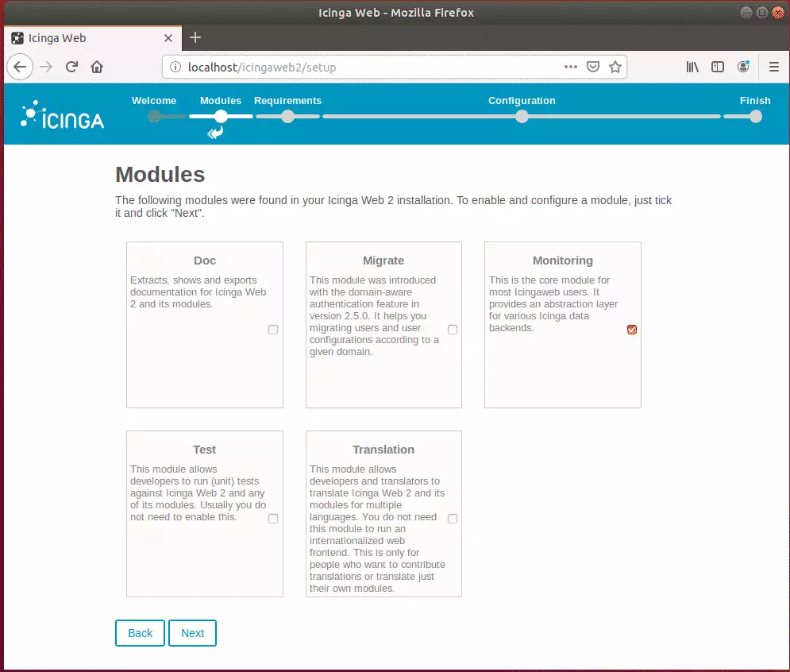Click the Translation module title
The height and width of the screenshot is (672, 790).
[383, 450]
